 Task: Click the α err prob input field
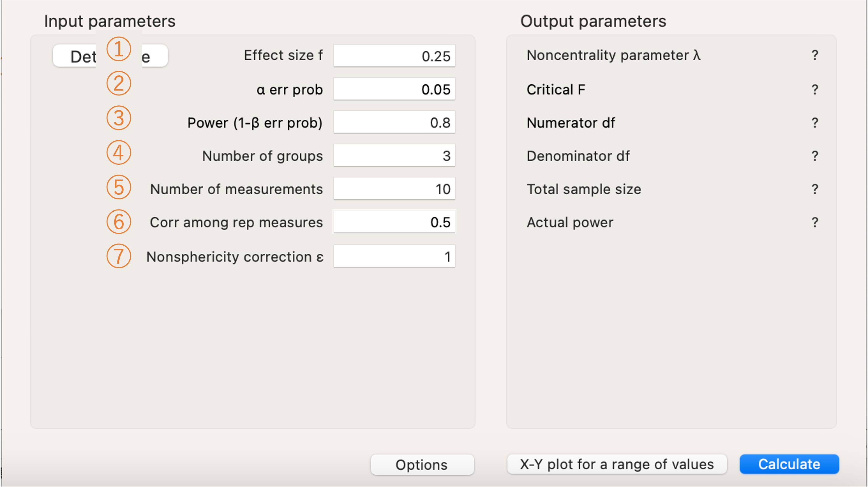click(x=394, y=89)
